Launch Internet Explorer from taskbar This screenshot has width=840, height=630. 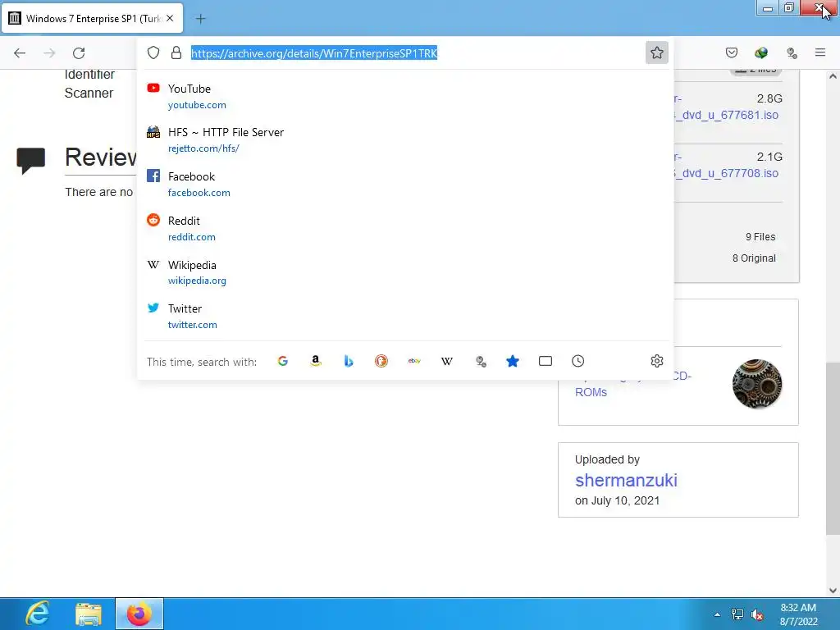38,614
